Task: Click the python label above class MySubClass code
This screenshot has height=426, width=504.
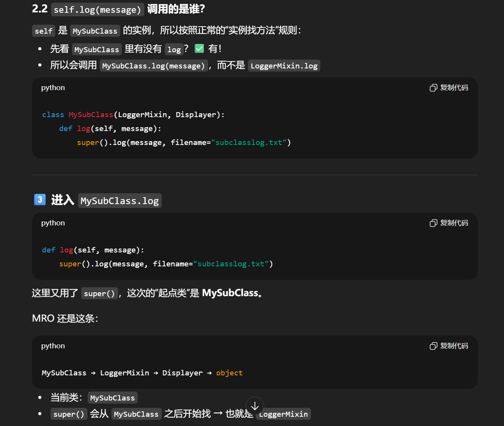Action: pos(53,88)
